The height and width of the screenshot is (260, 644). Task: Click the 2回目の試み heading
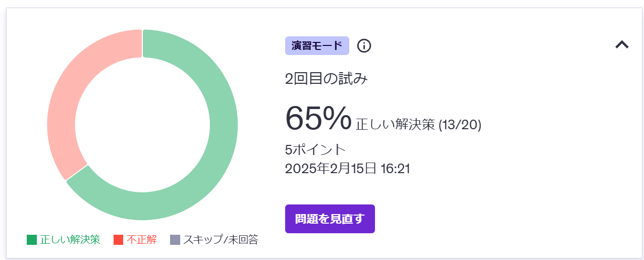[327, 79]
